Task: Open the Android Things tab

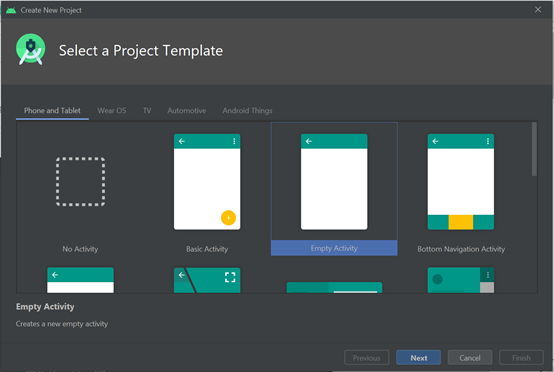Action: coord(247,111)
